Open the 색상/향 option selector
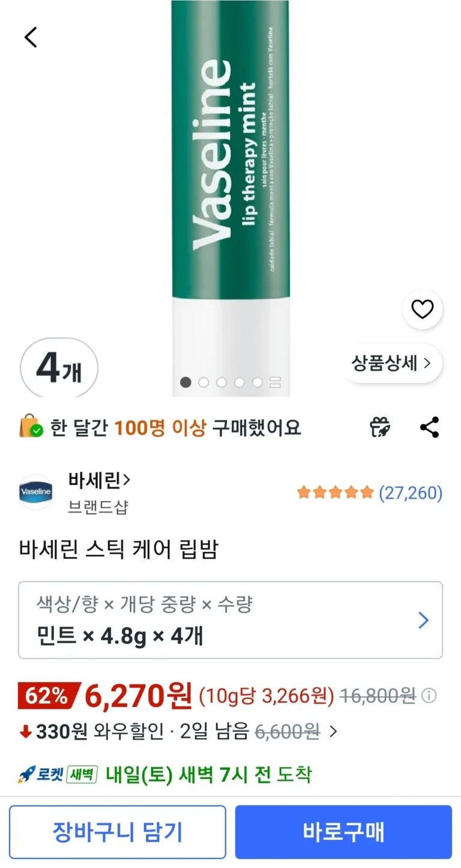461x868 pixels. [x=230, y=620]
